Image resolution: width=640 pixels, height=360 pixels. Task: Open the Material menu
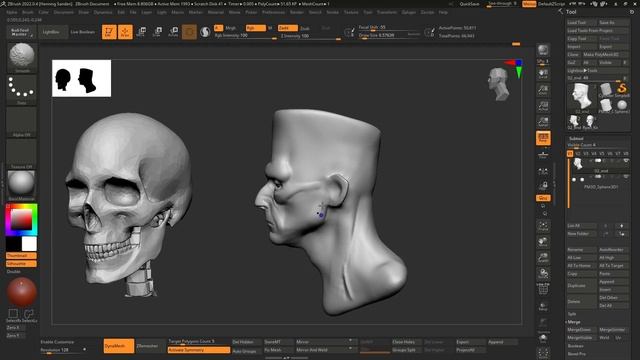pyautogui.click(x=216, y=12)
